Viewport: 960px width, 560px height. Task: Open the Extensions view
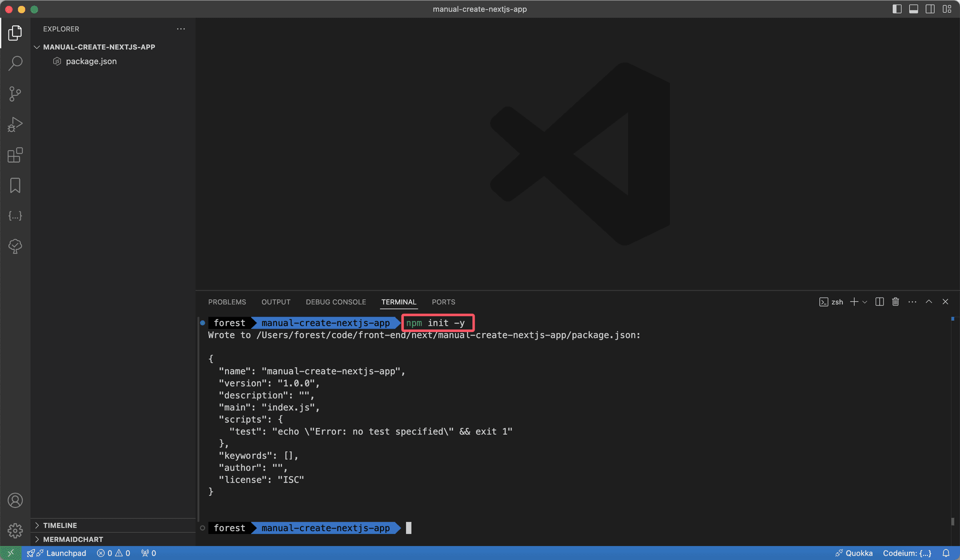click(x=15, y=155)
